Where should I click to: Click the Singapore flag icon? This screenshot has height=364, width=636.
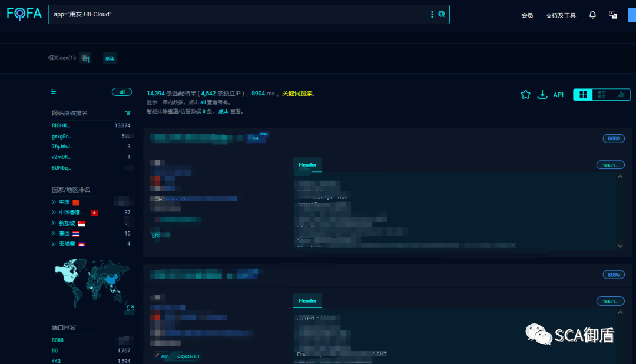(x=81, y=223)
